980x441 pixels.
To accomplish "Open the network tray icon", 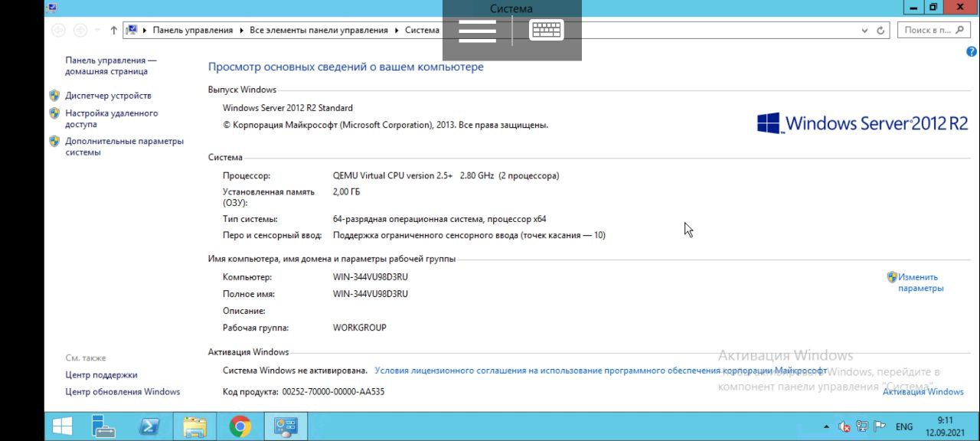I will [x=862, y=426].
